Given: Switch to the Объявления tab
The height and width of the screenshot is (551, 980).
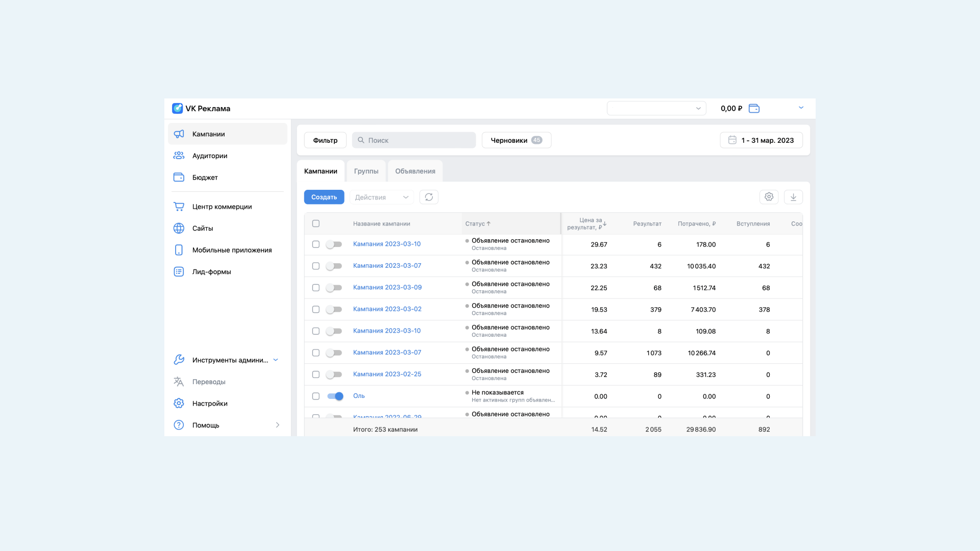Looking at the screenshot, I should click(x=415, y=171).
